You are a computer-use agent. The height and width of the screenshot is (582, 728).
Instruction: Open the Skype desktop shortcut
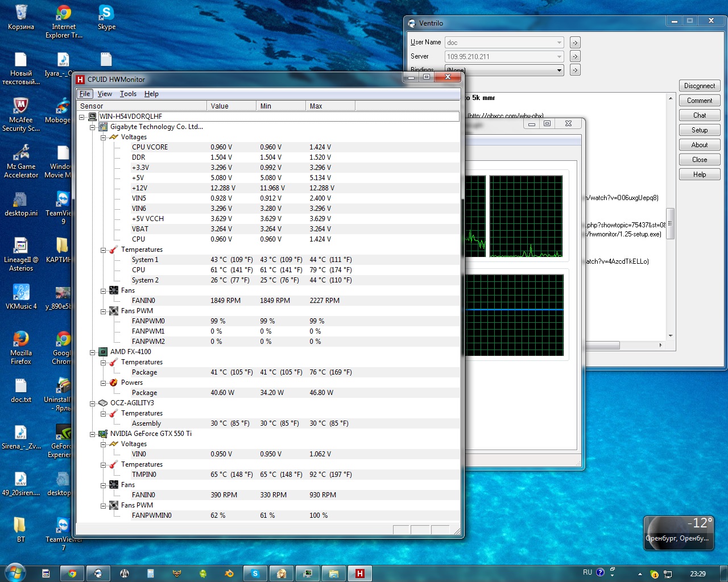[x=106, y=17]
